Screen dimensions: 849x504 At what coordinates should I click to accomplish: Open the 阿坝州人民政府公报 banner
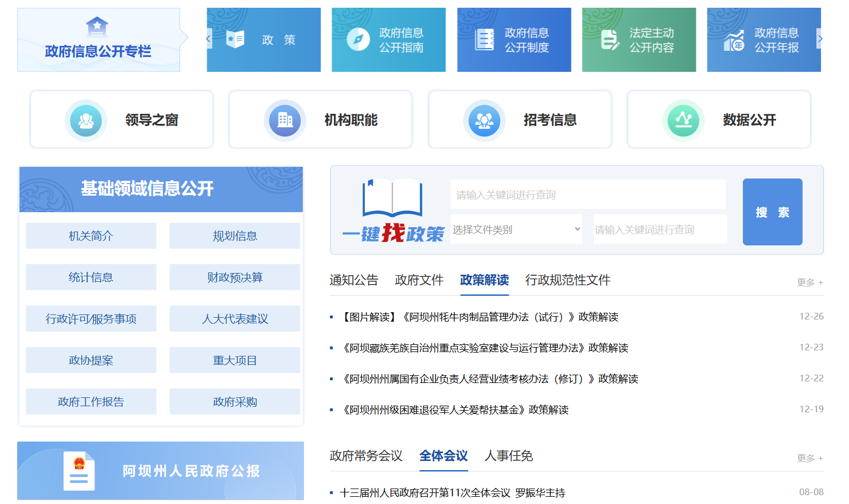(160, 471)
